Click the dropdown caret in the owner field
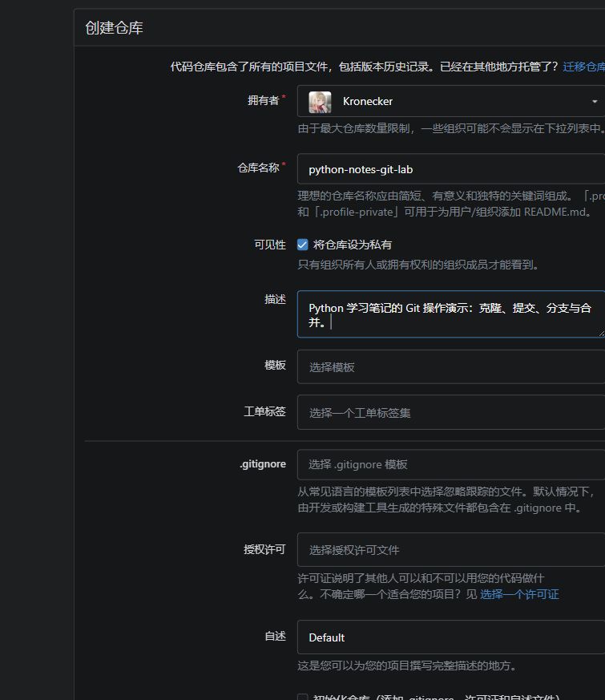This screenshot has height=700, width=605. click(x=595, y=102)
